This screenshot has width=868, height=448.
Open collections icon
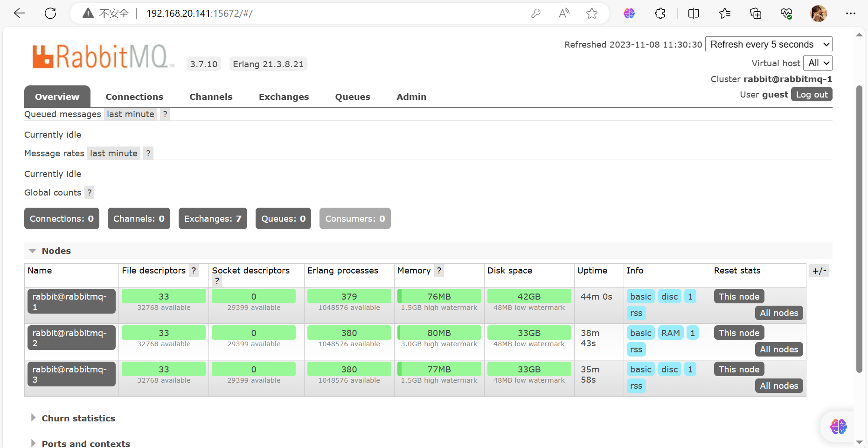click(x=756, y=14)
